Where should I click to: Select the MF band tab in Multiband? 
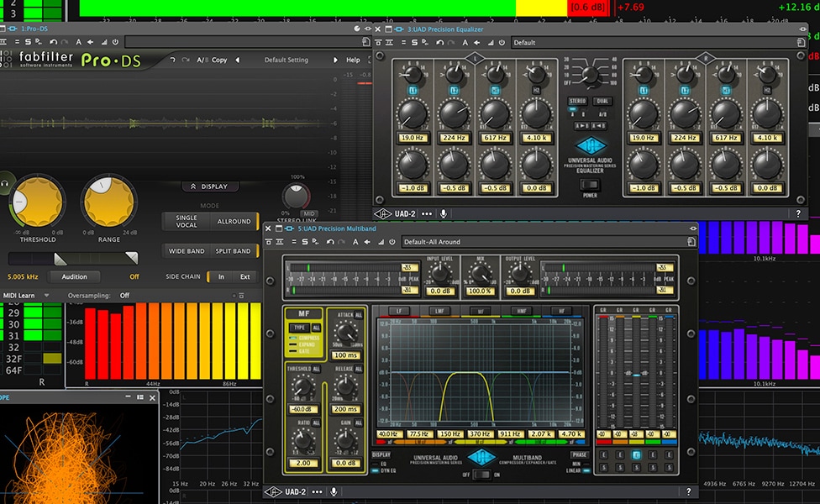(480, 311)
